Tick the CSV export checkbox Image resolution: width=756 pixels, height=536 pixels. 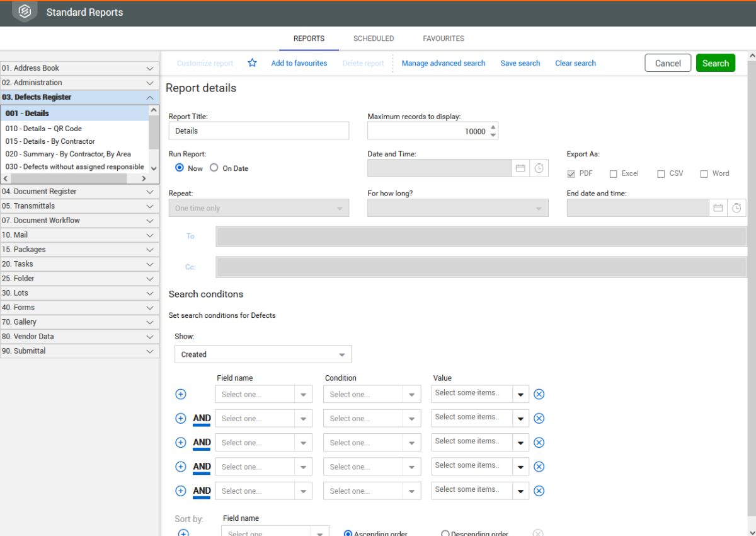coord(661,174)
